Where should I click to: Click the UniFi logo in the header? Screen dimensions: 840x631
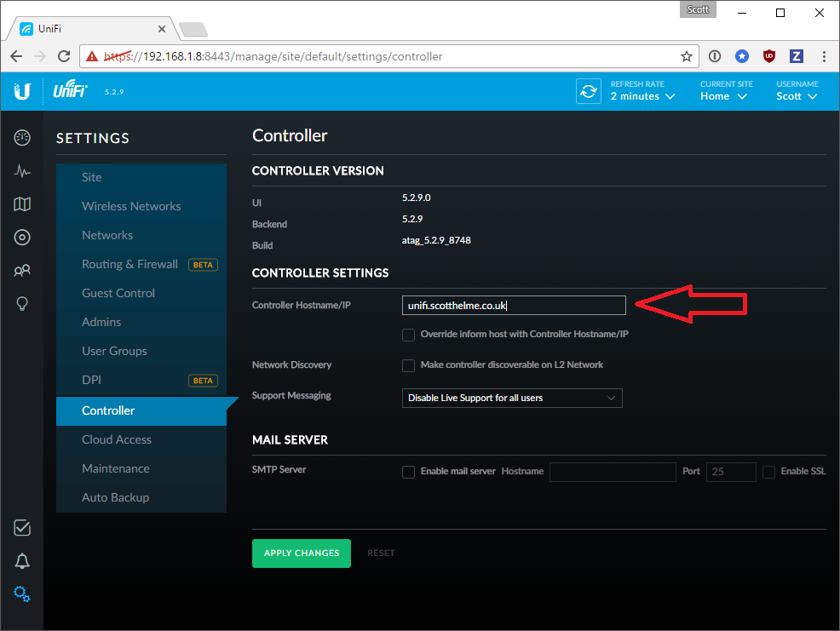(69, 90)
